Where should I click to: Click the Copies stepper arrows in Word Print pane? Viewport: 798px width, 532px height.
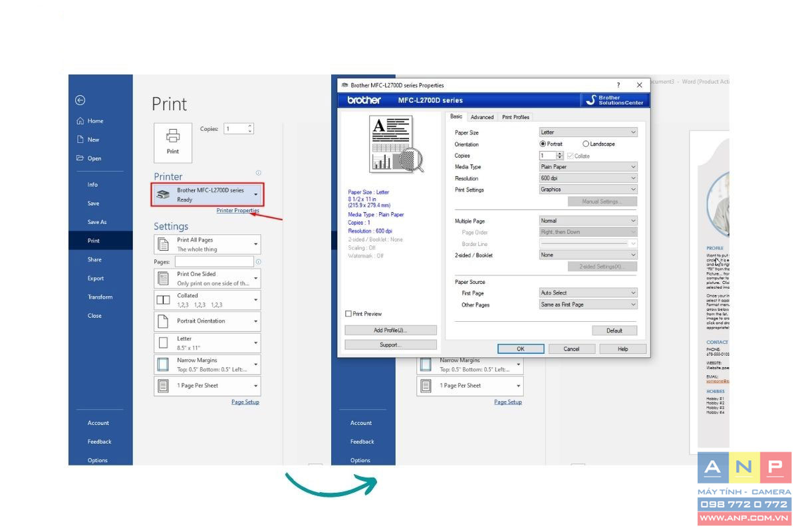tap(250, 129)
